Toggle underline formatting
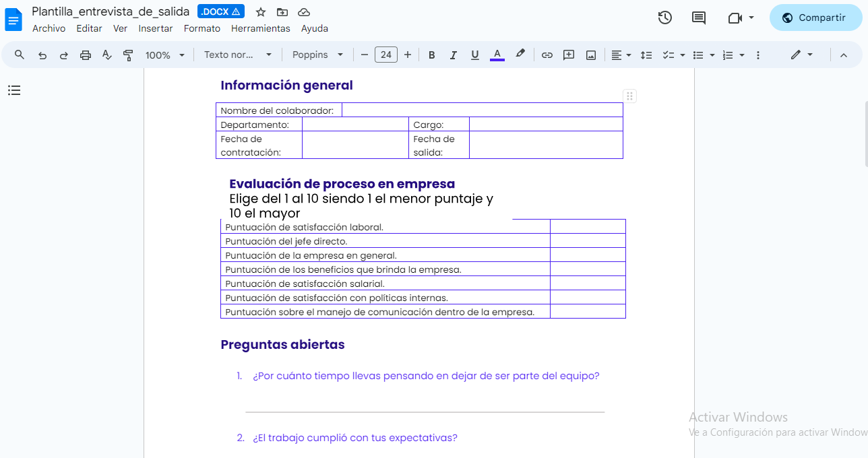This screenshot has height=458, width=868. [474, 55]
